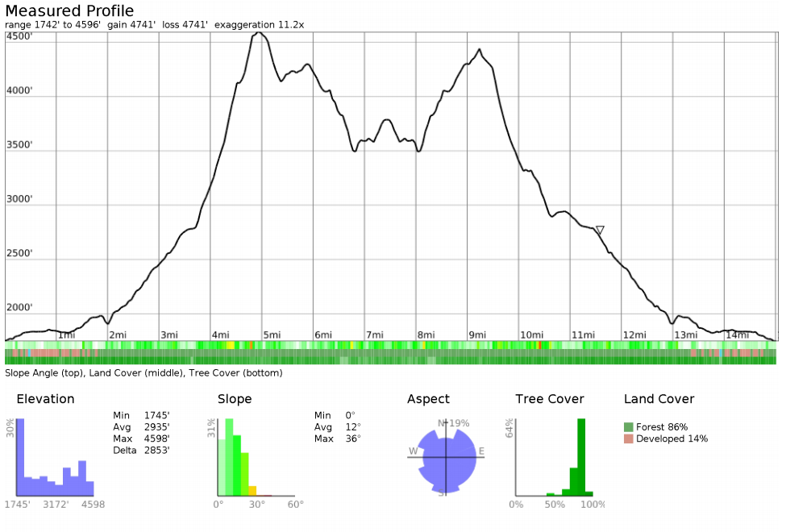Click the Measured Profile title
The width and height of the screenshot is (786, 532).
point(69,10)
